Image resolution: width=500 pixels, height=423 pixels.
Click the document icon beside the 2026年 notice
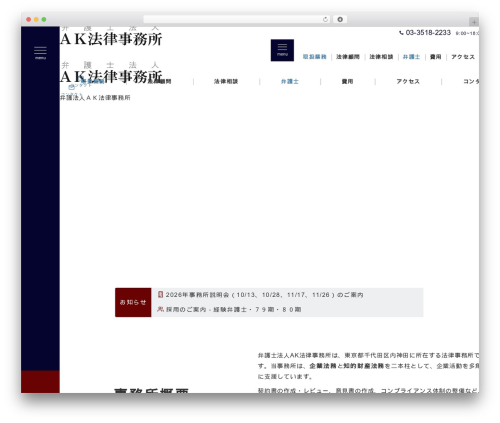160,294
